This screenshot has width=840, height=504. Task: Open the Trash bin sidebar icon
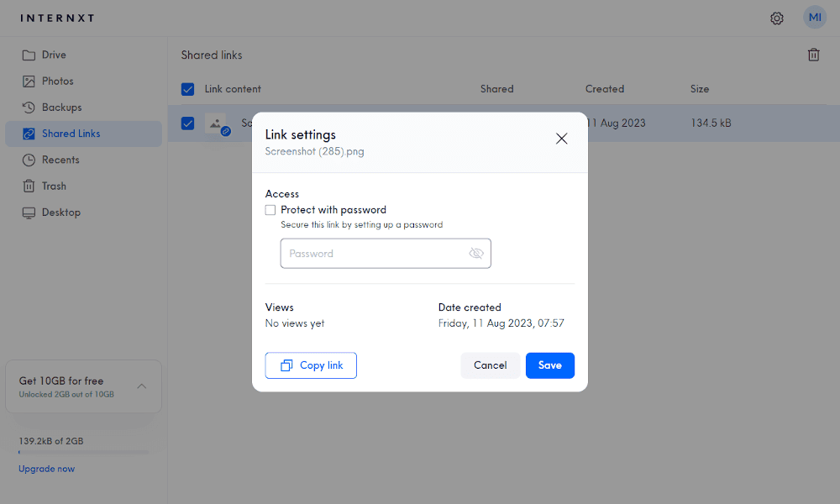tap(29, 186)
